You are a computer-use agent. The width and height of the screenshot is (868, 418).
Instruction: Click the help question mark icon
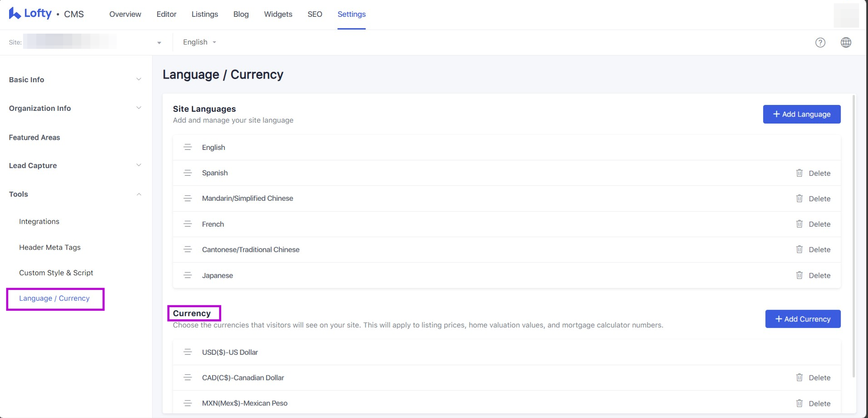[x=820, y=43]
